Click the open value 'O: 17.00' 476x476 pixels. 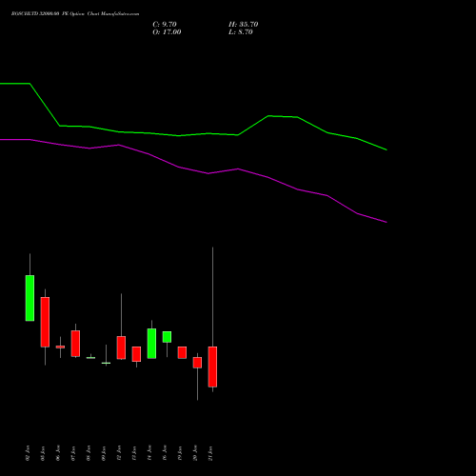pos(167,32)
